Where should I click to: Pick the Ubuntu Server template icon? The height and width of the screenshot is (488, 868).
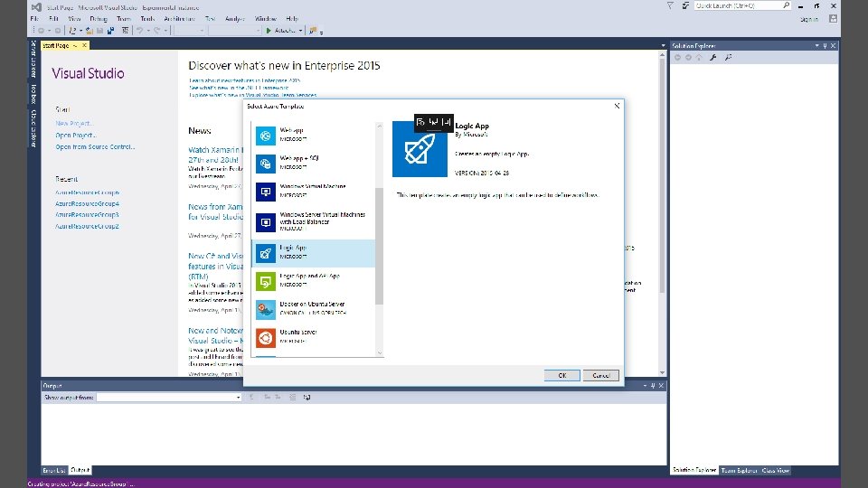266,338
